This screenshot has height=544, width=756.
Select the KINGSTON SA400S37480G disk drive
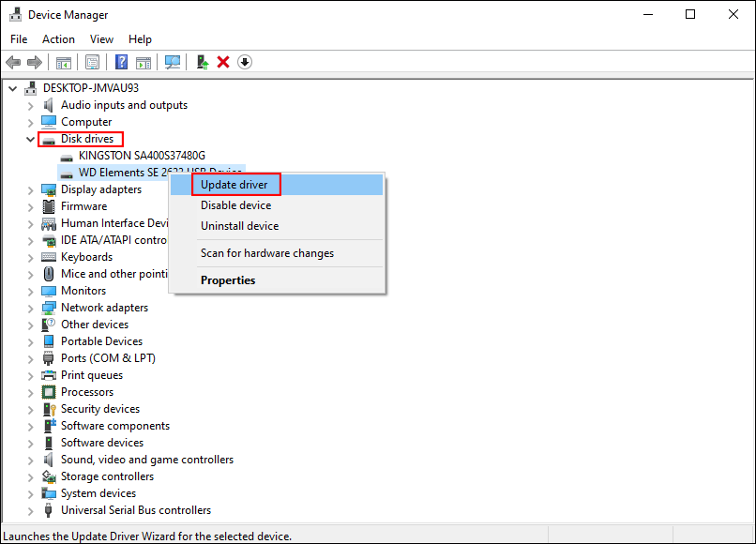(142, 156)
